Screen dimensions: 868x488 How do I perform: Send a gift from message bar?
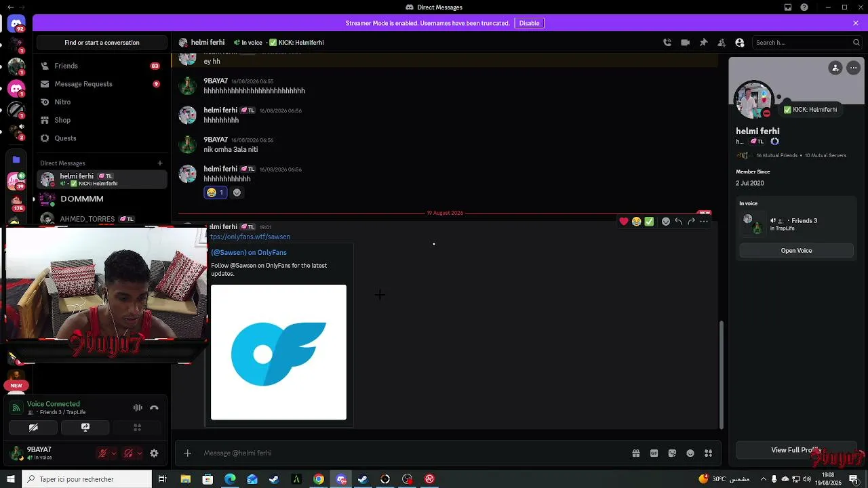(x=636, y=453)
